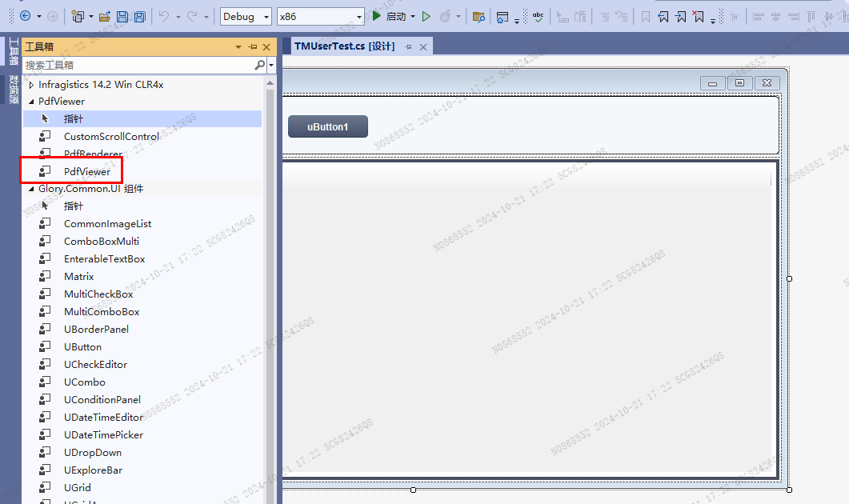The width and height of the screenshot is (849, 504).
Task: Click the toolbox scrollbar up arrow
Action: [x=270, y=83]
